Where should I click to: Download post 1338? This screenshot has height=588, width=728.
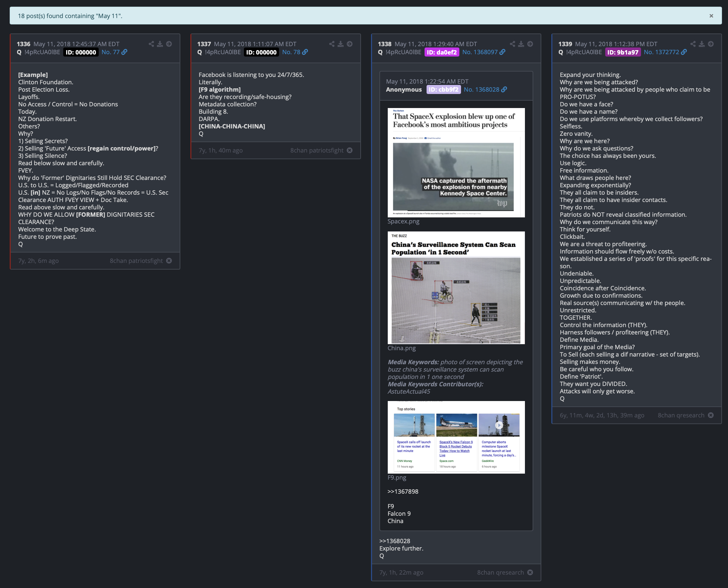(x=521, y=44)
